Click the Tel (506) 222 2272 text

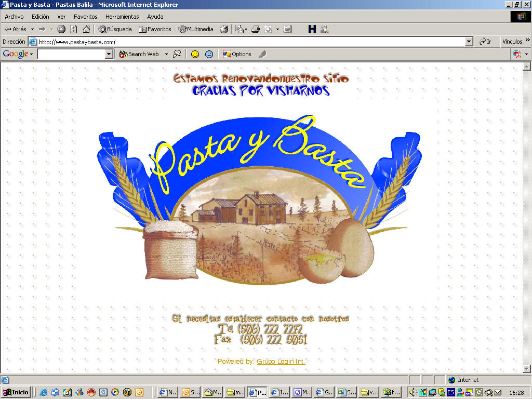tap(261, 329)
